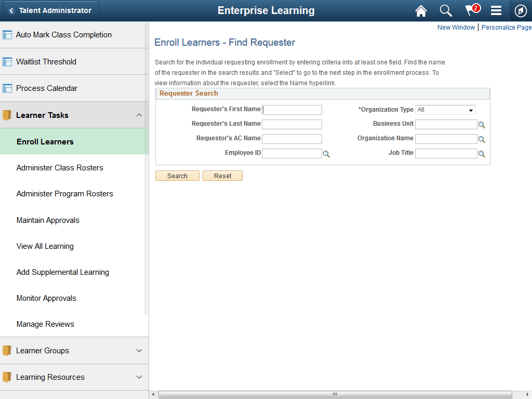The width and height of the screenshot is (532, 399).
Task: Open the Business Unit lookup magnifier
Action: 482,124
